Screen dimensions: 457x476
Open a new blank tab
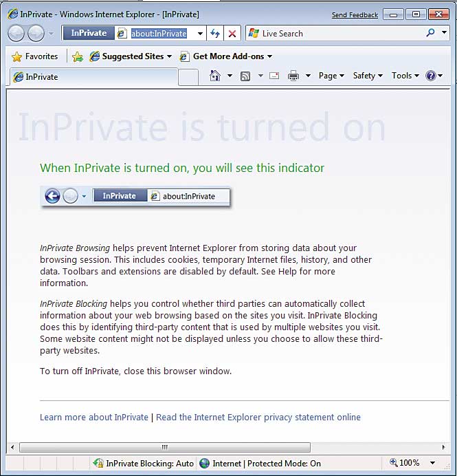(x=188, y=78)
